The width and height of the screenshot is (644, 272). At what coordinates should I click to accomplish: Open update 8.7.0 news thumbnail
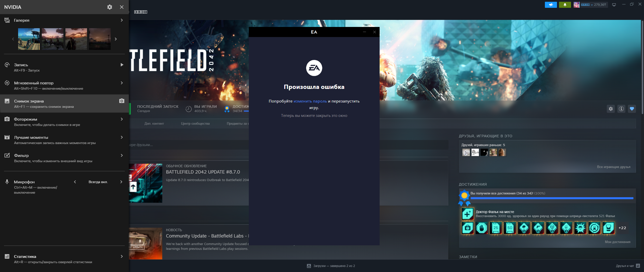(146, 183)
